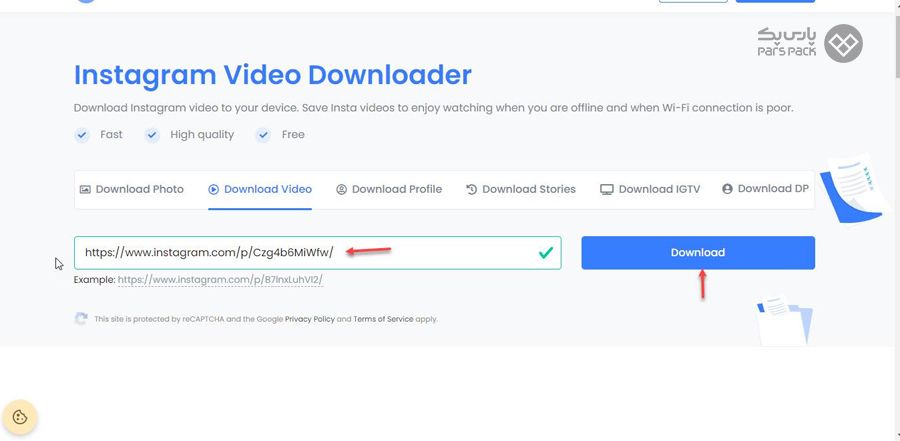Open cookie settings button
Screen dimensions: 900x441
20,417
